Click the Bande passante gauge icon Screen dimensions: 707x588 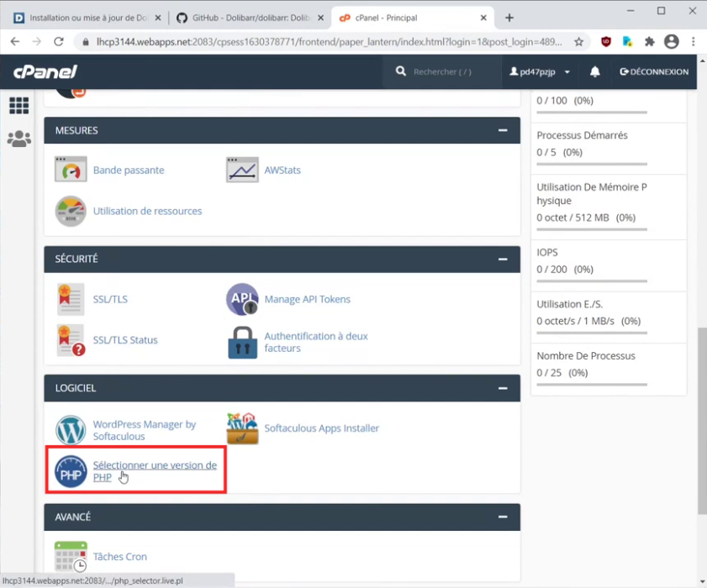click(x=71, y=170)
